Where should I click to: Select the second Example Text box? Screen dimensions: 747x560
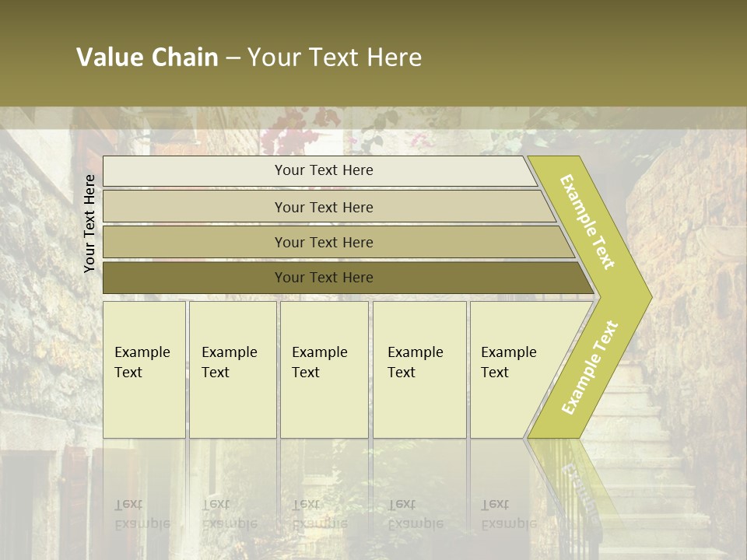pos(232,369)
